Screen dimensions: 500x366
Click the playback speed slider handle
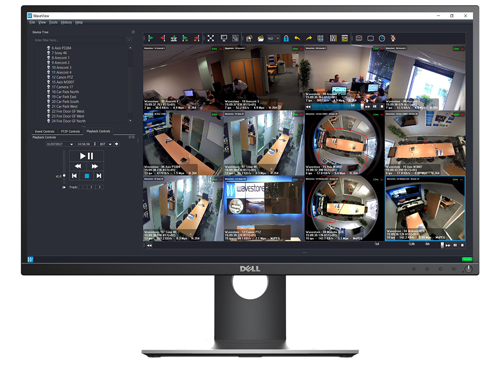pyautogui.click(x=64, y=176)
